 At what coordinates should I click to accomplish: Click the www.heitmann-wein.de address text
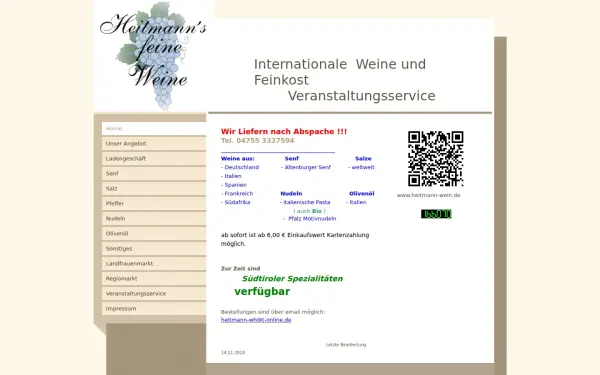(x=429, y=195)
